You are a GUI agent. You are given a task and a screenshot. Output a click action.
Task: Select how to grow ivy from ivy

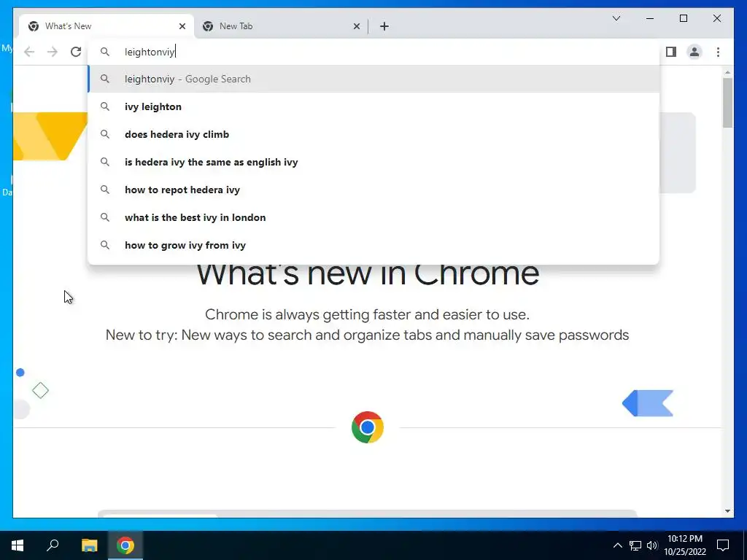point(374,245)
